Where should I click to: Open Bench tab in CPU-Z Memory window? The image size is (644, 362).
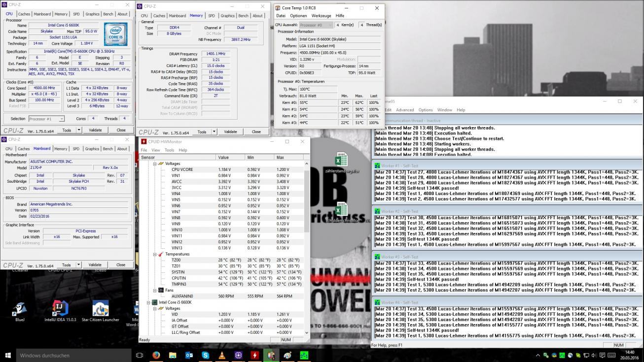[x=243, y=15]
